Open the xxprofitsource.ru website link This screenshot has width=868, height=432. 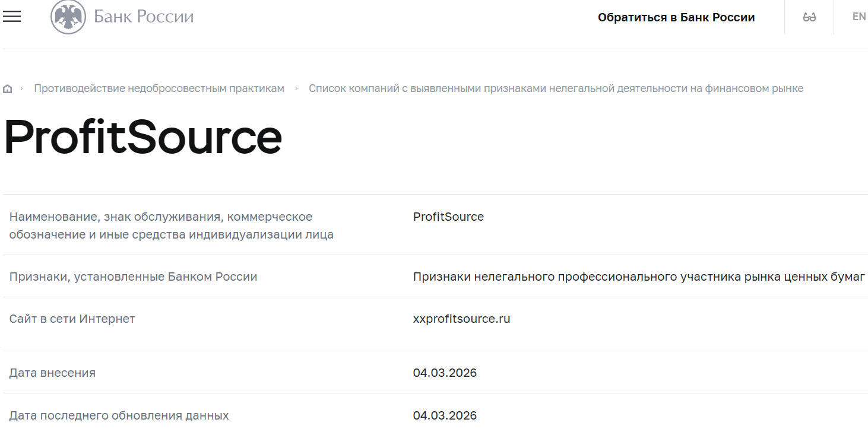461,319
